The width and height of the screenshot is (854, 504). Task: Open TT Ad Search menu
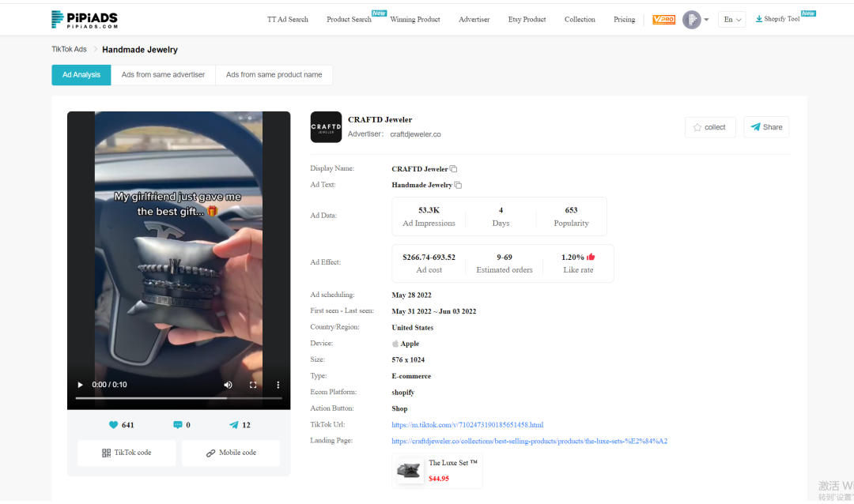click(x=288, y=20)
